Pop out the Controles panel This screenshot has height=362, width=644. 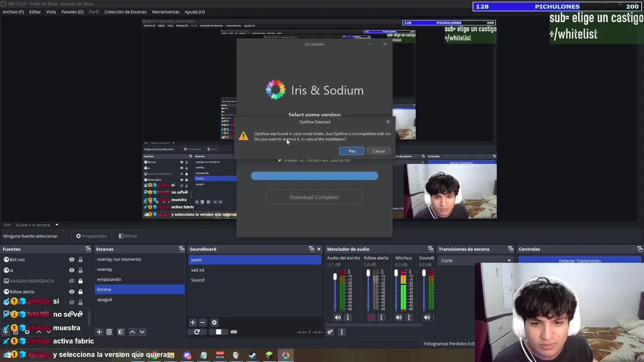[639, 249]
